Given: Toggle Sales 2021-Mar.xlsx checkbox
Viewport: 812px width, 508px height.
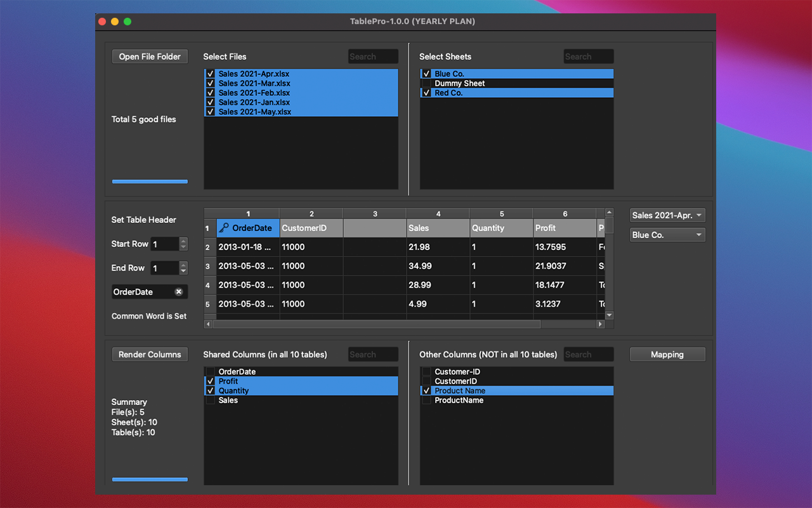Looking at the screenshot, I should [x=211, y=83].
